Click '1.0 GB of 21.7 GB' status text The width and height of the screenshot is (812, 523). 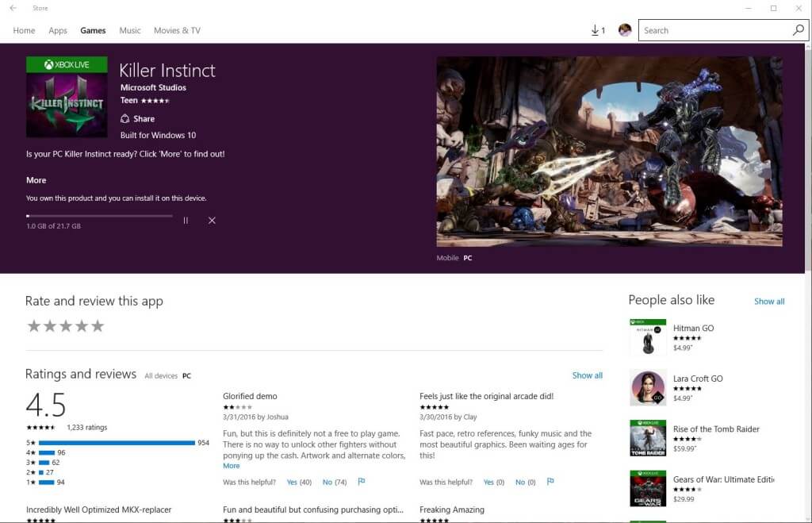53,226
